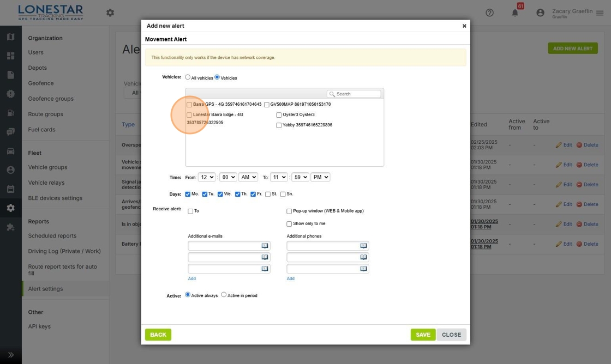Open the car vehicle icon in sidebar
The height and width of the screenshot is (364, 611).
point(10,151)
